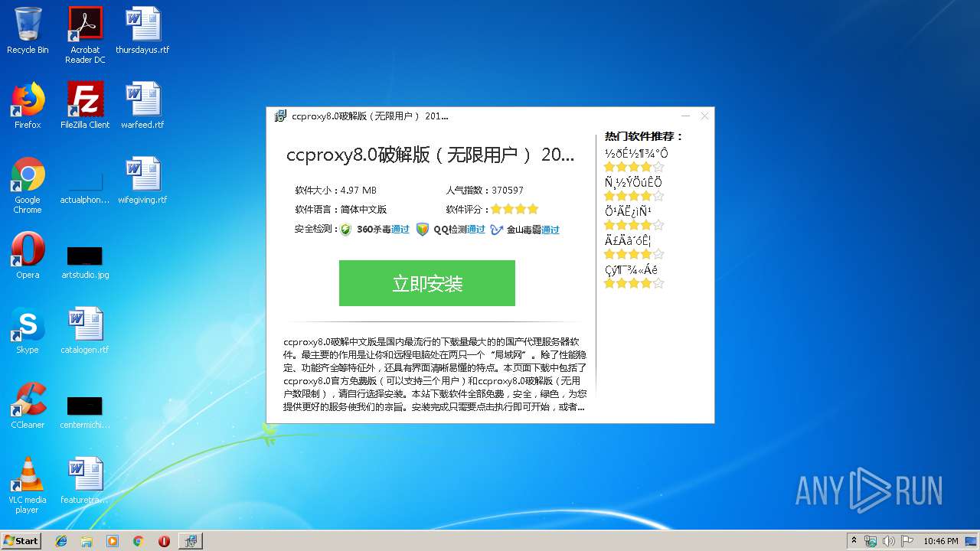
Task: Click the network tray icon
Action: click(x=871, y=541)
